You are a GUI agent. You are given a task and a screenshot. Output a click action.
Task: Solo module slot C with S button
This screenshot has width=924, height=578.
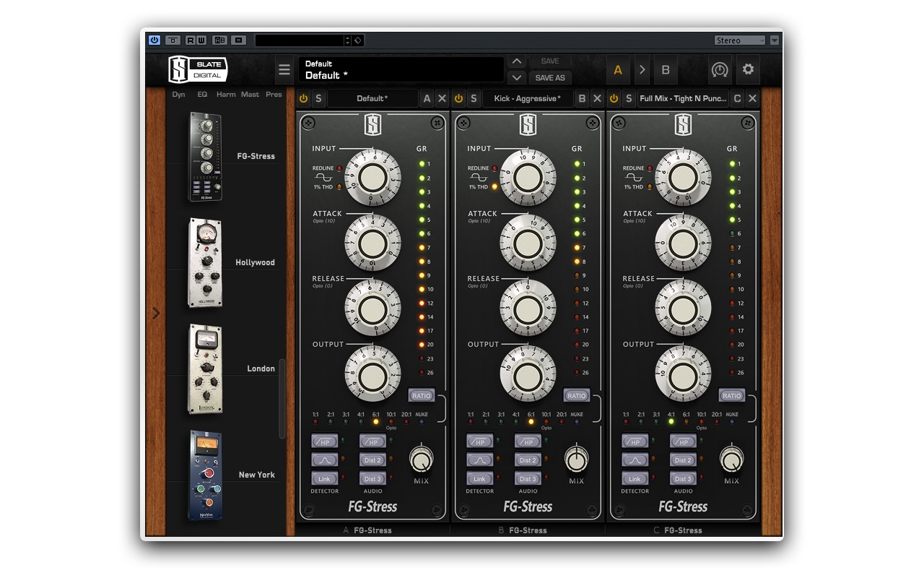pos(629,98)
